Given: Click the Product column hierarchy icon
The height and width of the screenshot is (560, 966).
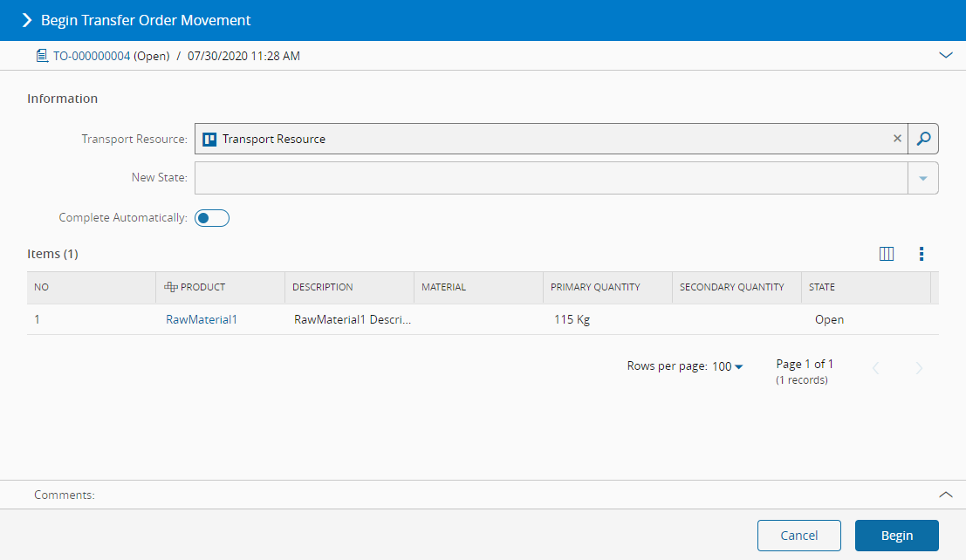Looking at the screenshot, I should (170, 287).
